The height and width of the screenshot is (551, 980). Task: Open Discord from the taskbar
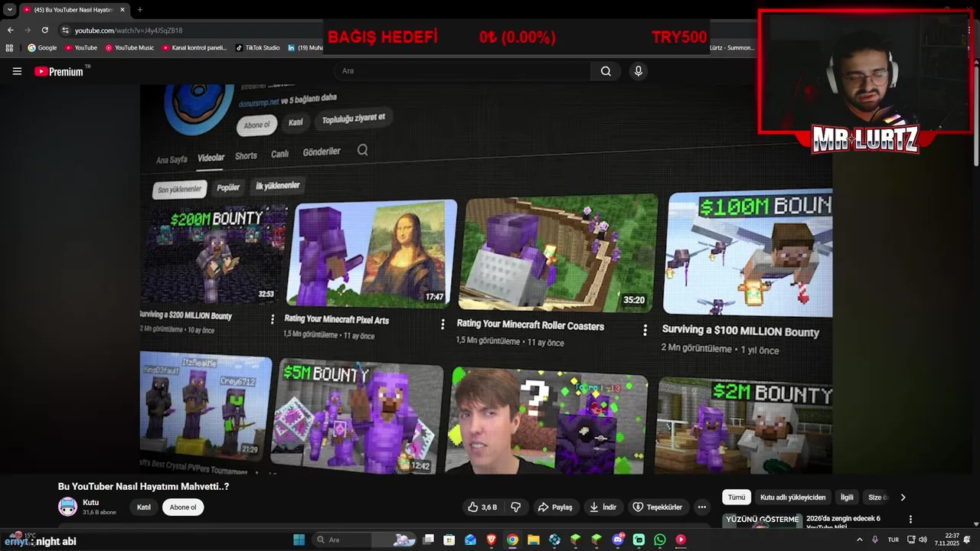coord(618,540)
